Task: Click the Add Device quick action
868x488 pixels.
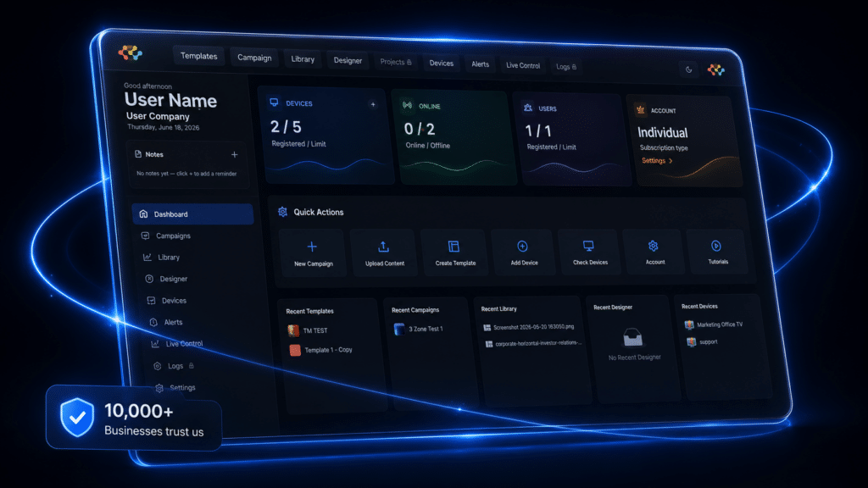Action: tap(524, 252)
